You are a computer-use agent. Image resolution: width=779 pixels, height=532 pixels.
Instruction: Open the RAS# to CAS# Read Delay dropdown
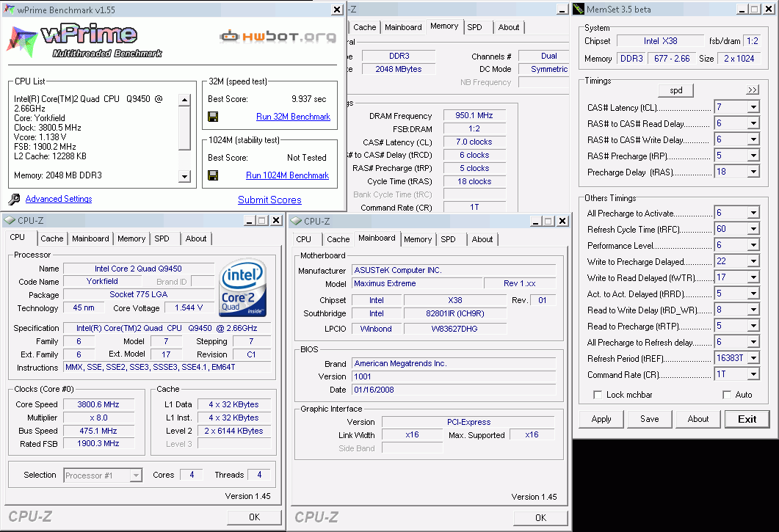point(753,124)
